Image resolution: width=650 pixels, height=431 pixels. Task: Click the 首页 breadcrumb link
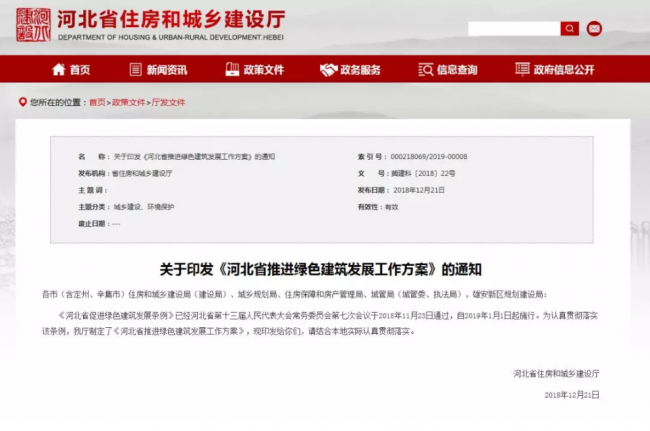[x=97, y=102]
